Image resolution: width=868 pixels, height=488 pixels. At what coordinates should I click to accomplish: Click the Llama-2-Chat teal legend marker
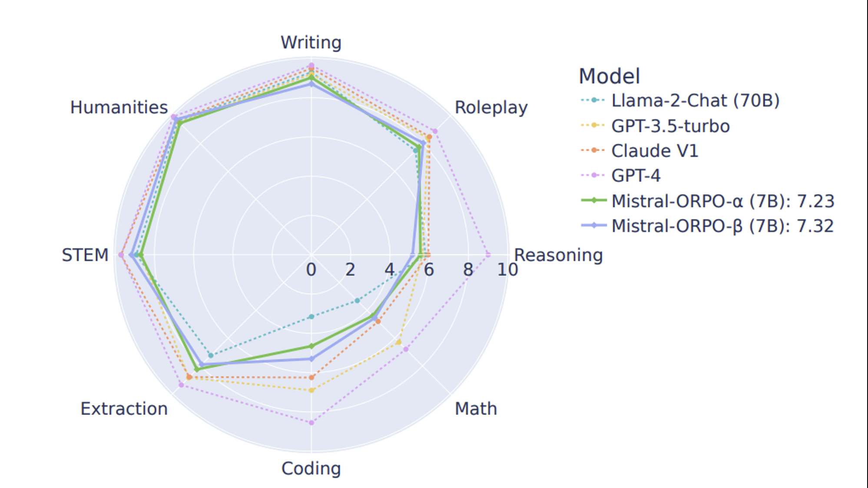(x=593, y=100)
